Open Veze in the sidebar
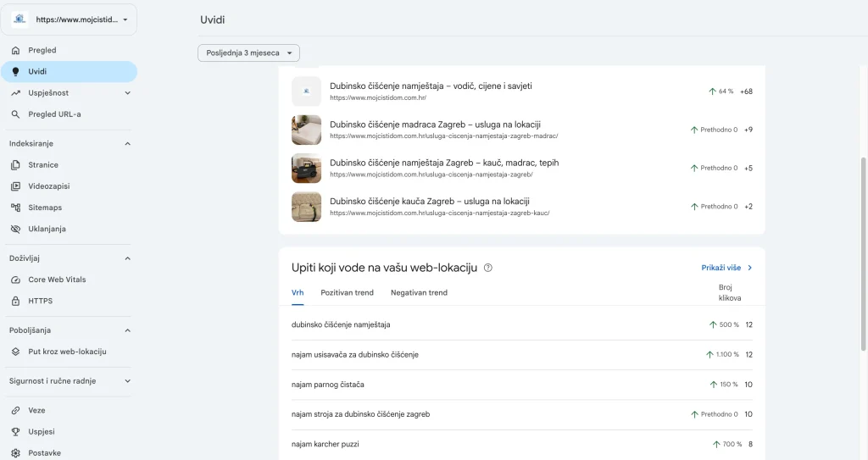 click(x=70, y=410)
